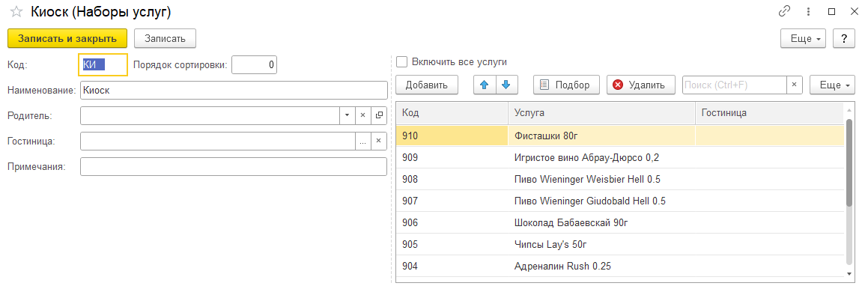This screenshot has height=292, width=868.
Task: Open the Подбор selection dialog
Action: click(567, 85)
